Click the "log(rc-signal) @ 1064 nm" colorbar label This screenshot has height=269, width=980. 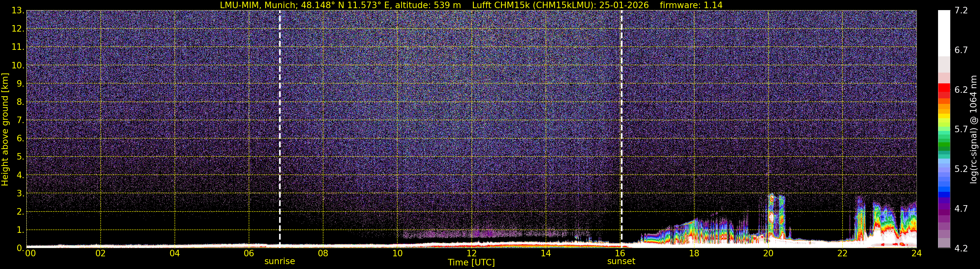coord(973,129)
